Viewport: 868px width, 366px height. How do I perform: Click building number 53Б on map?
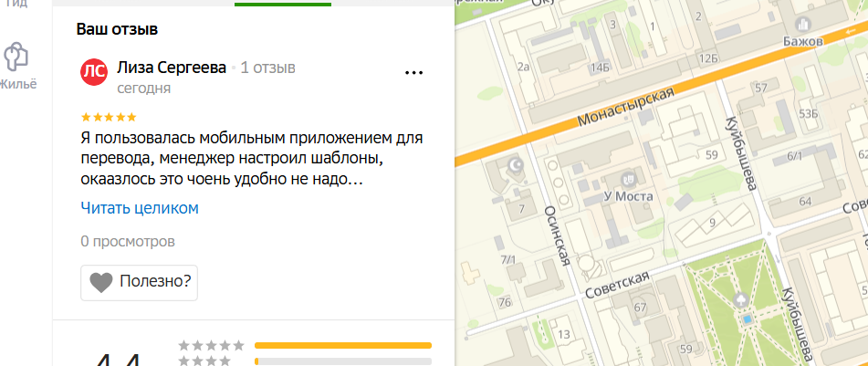(808, 114)
